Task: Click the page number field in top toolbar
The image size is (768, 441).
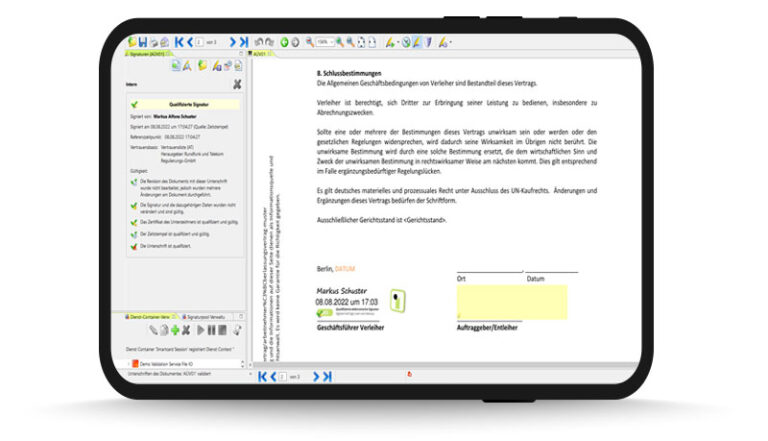Action: [200, 42]
